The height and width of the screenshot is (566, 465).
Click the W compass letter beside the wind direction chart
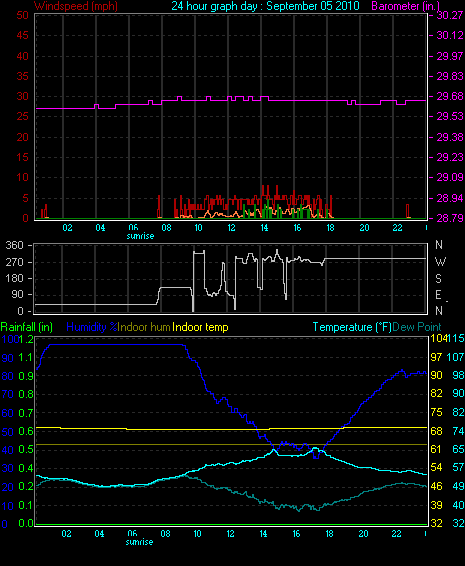click(x=440, y=261)
